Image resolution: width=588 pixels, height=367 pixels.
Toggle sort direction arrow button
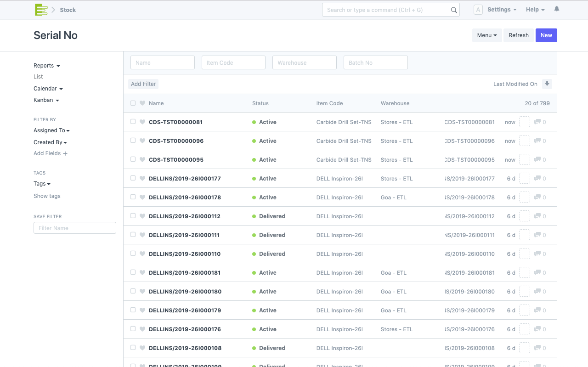tap(547, 84)
